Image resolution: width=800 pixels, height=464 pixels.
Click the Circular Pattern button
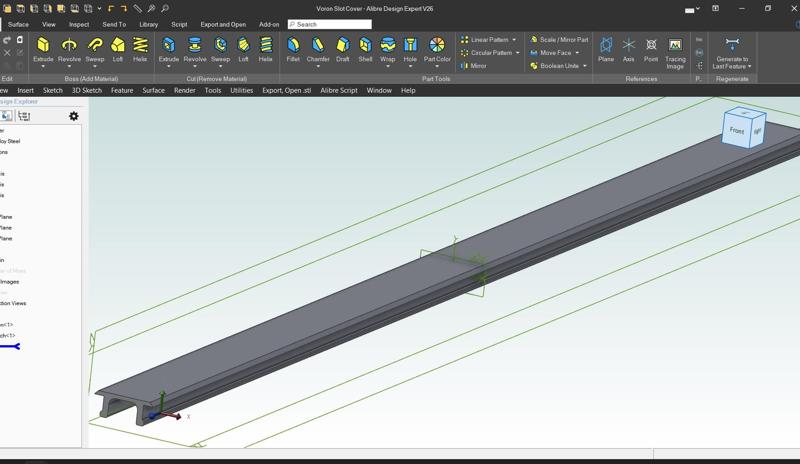tap(486, 53)
